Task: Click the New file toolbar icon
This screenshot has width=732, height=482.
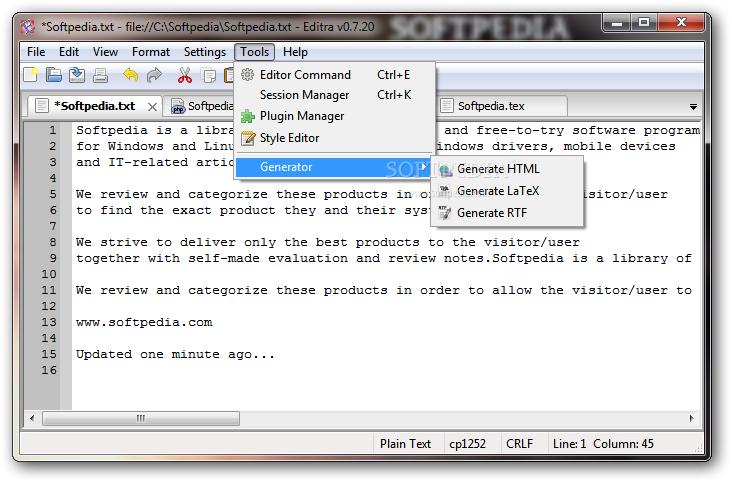Action: (x=30, y=75)
